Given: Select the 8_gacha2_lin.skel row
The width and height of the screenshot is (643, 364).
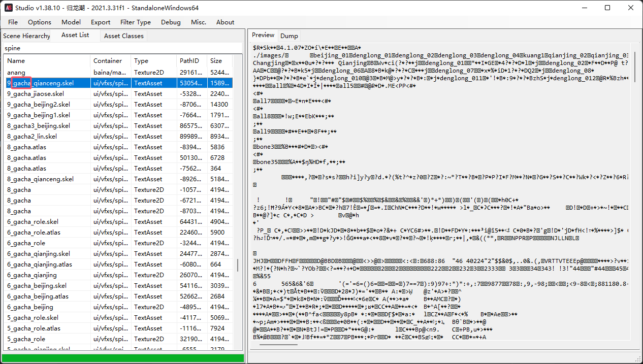Looking at the screenshot, I should tap(119, 136).
